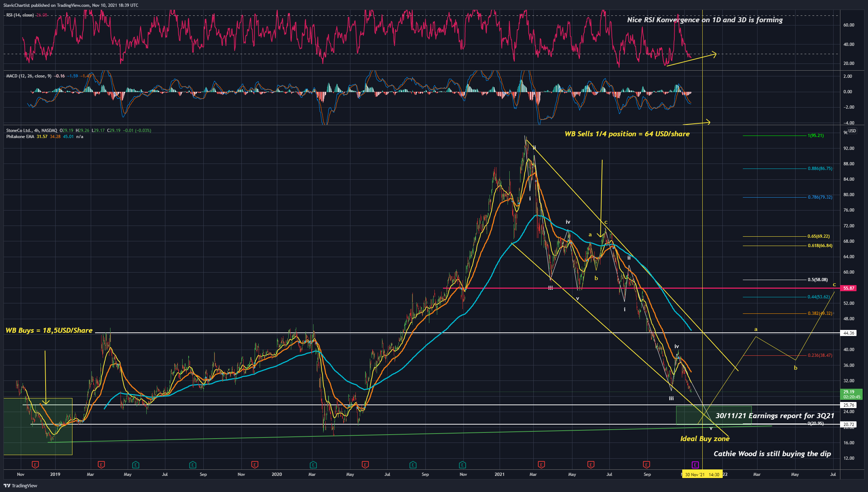This screenshot has width=868, height=492.
Task: Click the RSI (14, close) indicator legend
Action: (20, 15)
